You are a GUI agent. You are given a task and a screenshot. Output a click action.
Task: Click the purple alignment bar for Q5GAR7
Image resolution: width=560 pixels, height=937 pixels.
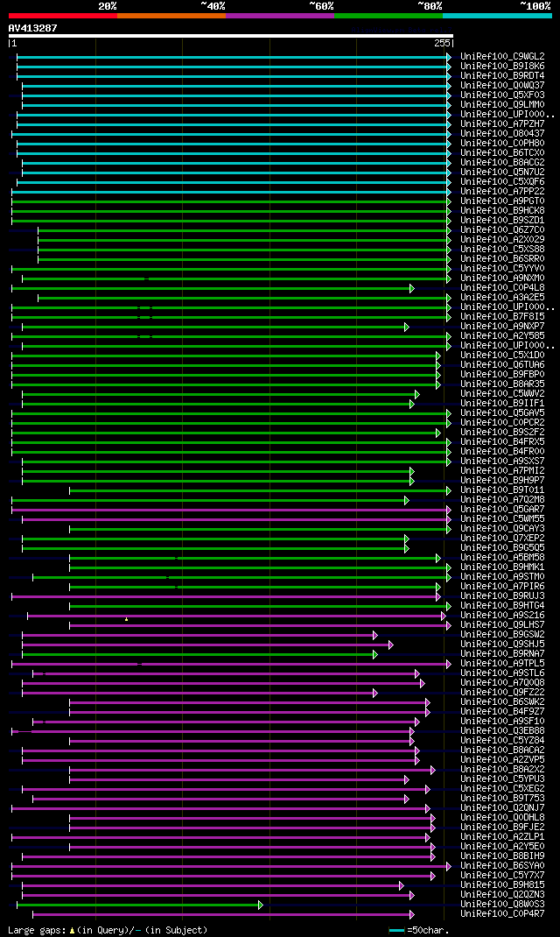(232, 510)
